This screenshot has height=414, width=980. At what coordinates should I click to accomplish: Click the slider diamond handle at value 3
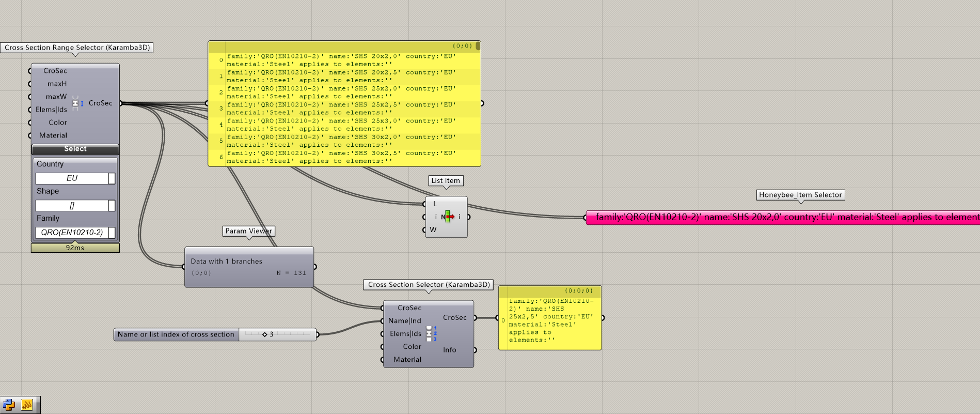265,334
